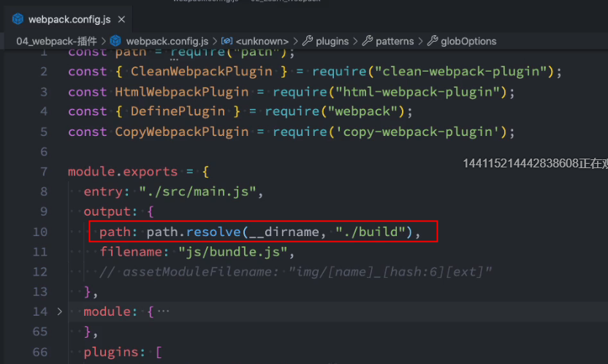Click line number 10 in the gutter
This screenshot has height=364, width=608.
tap(40, 232)
